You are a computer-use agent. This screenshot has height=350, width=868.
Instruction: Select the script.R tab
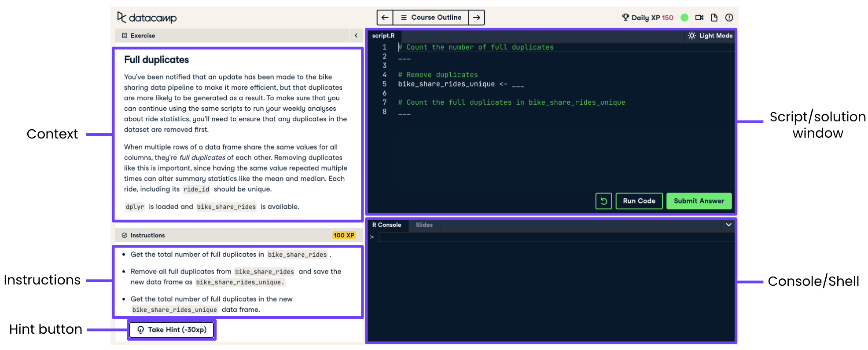[383, 36]
